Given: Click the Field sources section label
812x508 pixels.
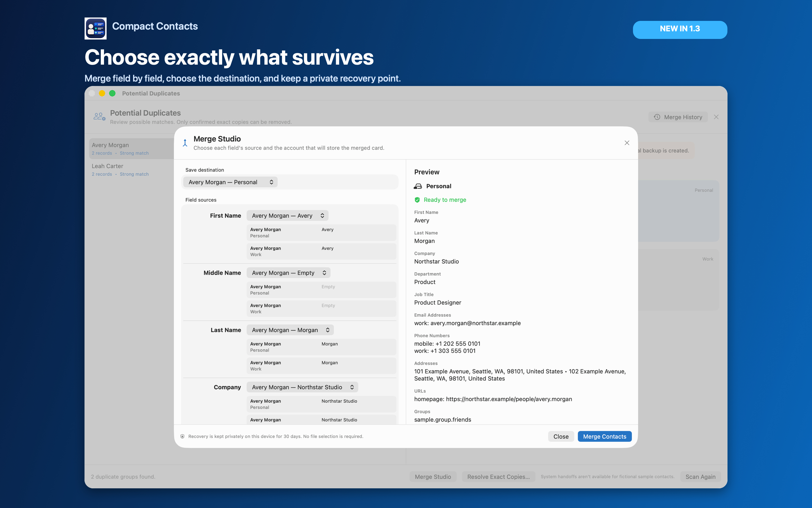Looking at the screenshot, I should (x=201, y=200).
